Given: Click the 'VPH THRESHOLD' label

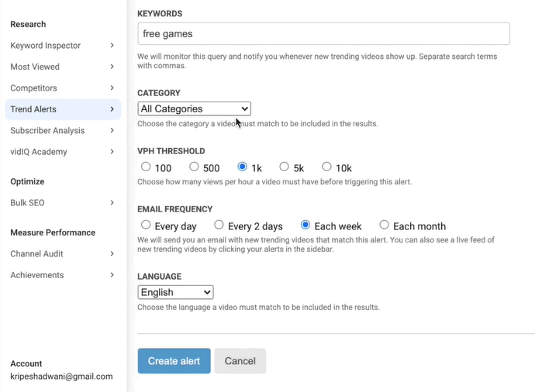Looking at the screenshot, I should [171, 151].
